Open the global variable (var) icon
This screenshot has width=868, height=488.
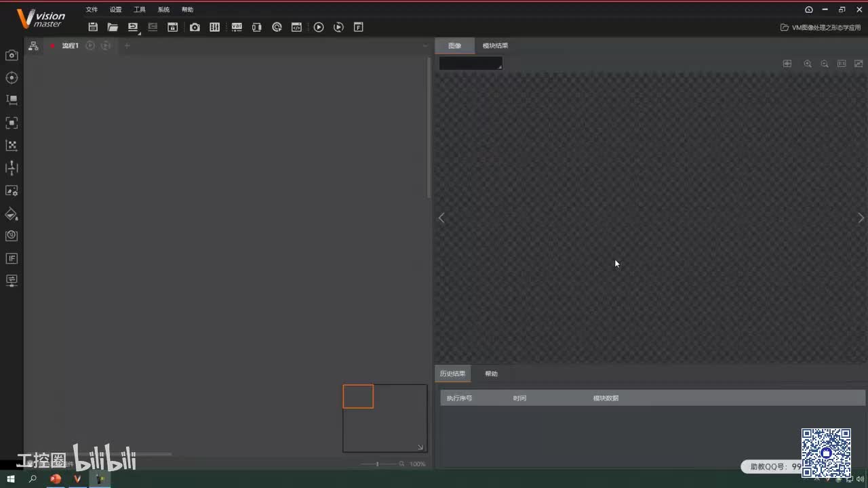[237, 27]
